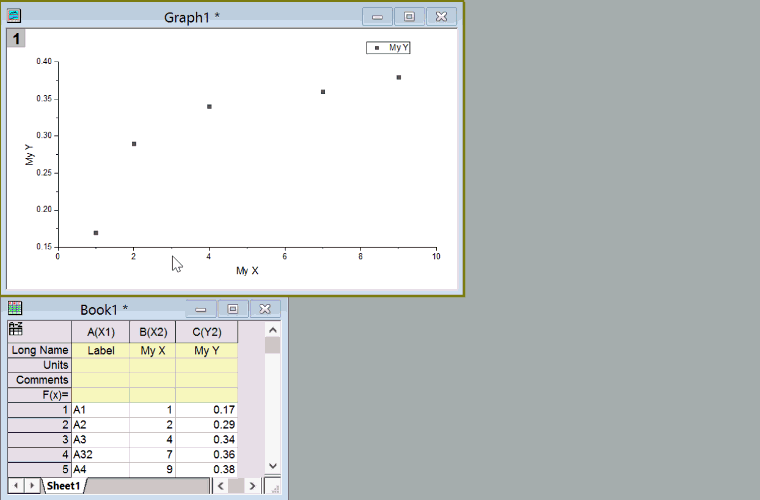This screenshot has width=760, height=500.
Task: Maximize the Graph1 window
Action: (408, 16)
